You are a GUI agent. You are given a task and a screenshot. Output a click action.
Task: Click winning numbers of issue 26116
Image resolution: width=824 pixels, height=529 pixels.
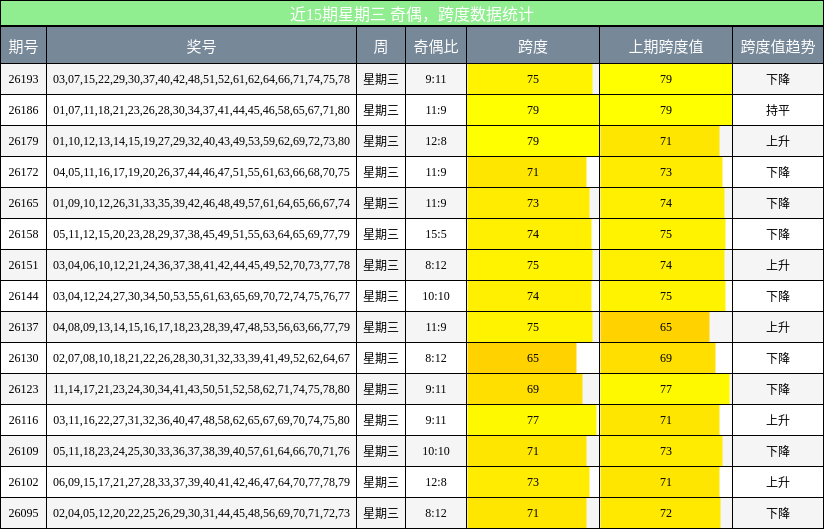click(201, 420)
